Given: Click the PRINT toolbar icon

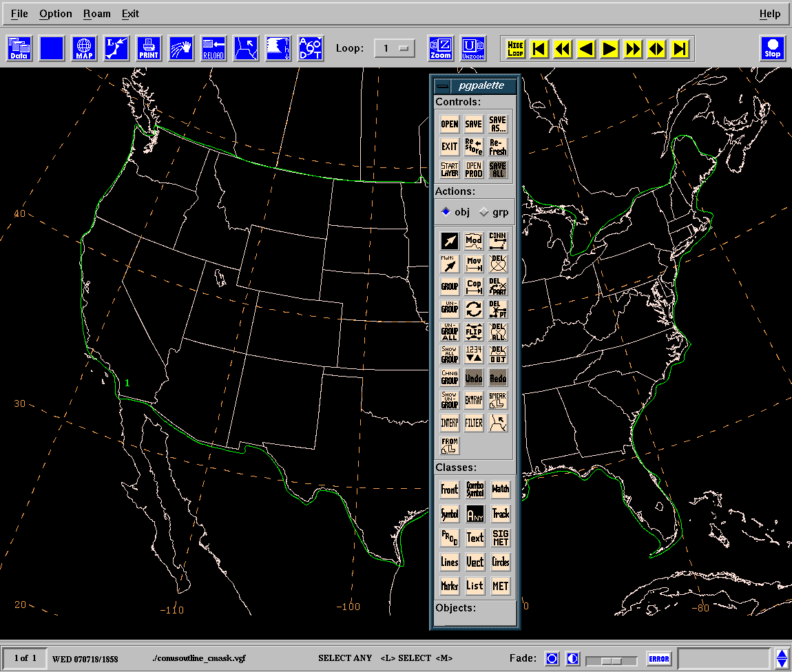Looking at the screenshot, I should 149,49.
